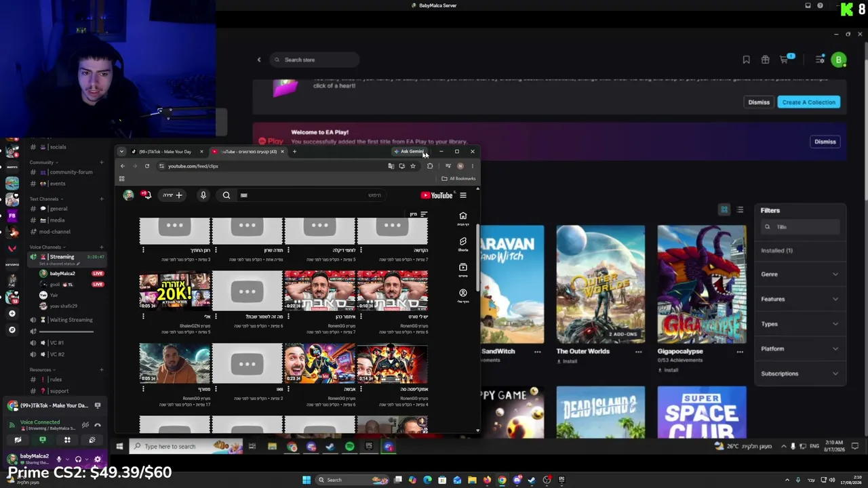Disconnect from the Discord voice channel
The image size is (868, 488).
[98, 425]
